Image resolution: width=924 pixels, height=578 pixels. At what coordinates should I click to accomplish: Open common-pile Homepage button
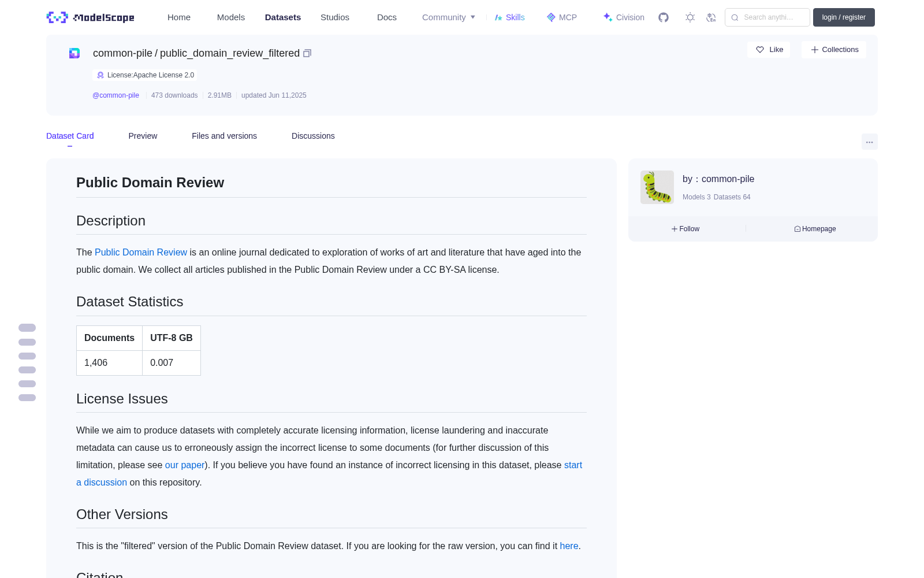815,229
